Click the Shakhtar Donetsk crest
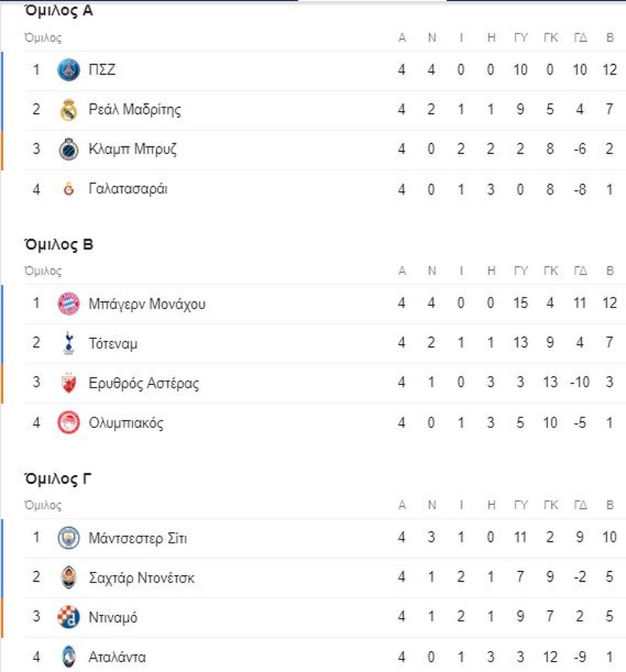This screenshot has height=672, width=626. pyautogui.click(x=68, y=577)
